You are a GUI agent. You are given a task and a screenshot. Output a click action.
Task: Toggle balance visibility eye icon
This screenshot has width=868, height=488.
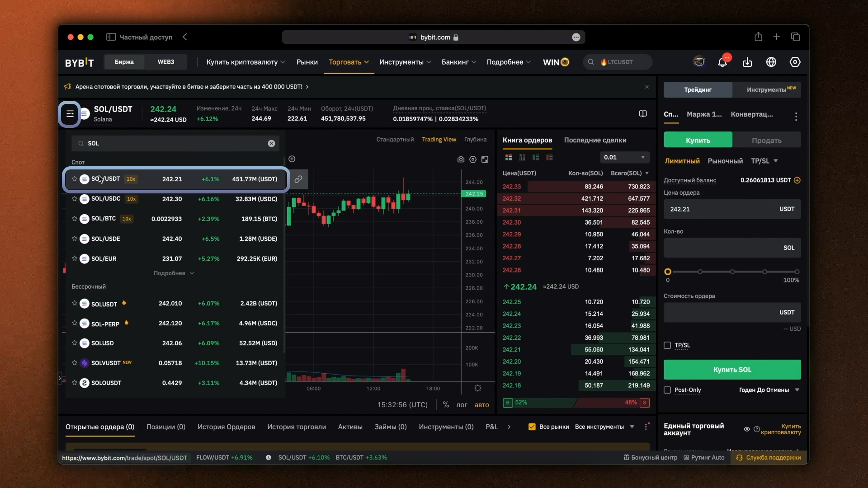click(747, 429)
